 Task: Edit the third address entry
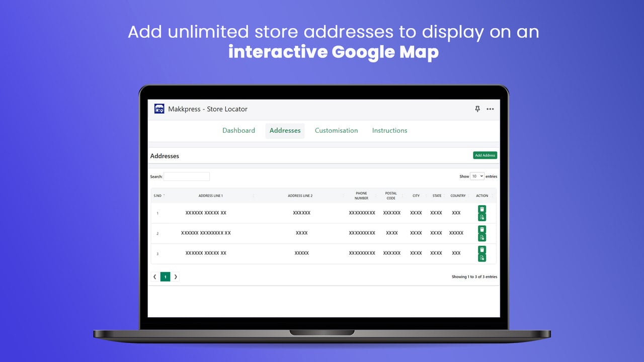[x=482, y=257]
